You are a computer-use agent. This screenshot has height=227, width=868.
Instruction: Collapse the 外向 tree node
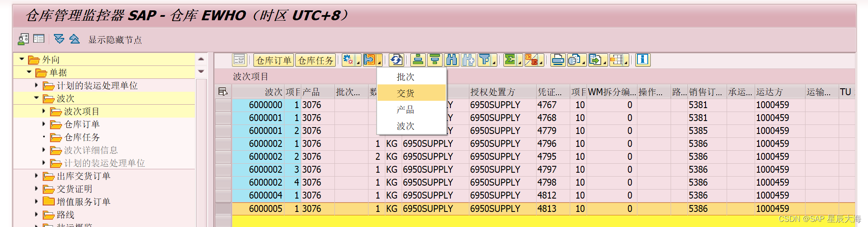click(22, 59)
